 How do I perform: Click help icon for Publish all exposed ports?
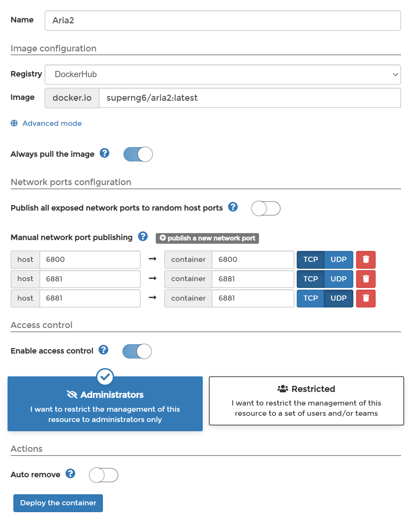click(233, 207)
